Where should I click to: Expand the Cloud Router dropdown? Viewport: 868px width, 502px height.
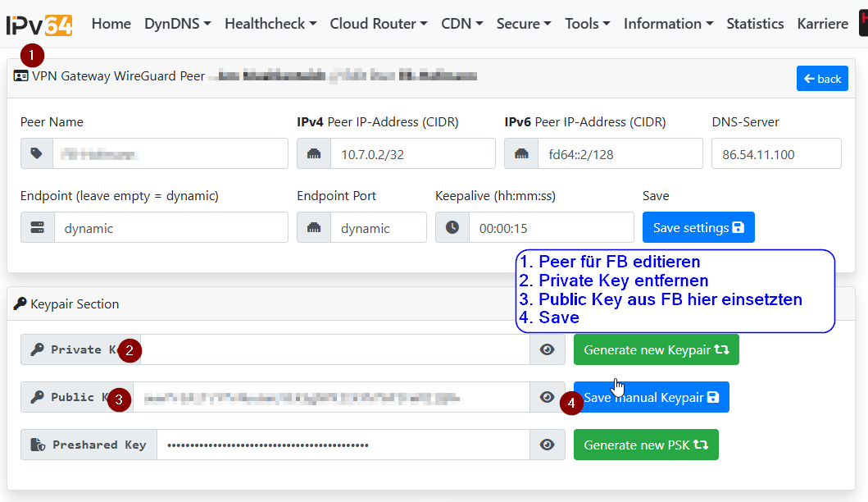tap(378, 24)
